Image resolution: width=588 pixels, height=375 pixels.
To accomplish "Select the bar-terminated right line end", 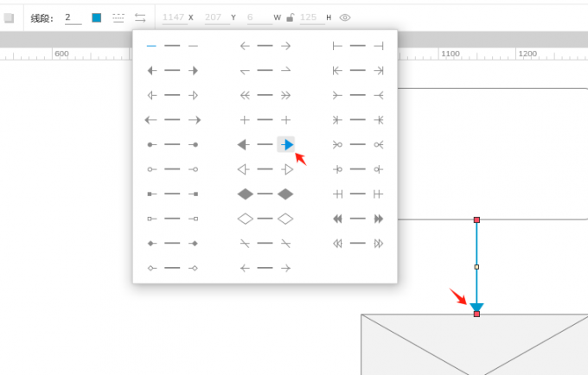I will point(379,46).
